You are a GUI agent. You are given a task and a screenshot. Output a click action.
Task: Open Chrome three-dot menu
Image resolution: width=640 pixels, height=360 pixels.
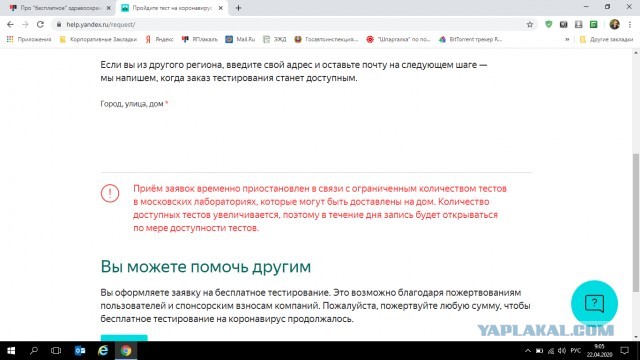(x=630, y=24)
